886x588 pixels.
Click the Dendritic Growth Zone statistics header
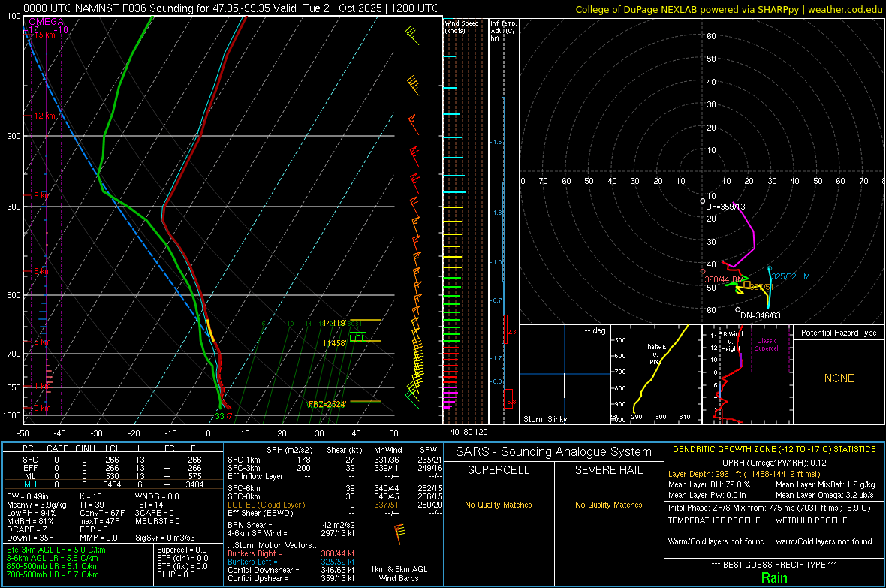pyautogui.click(x=774, y=450)
